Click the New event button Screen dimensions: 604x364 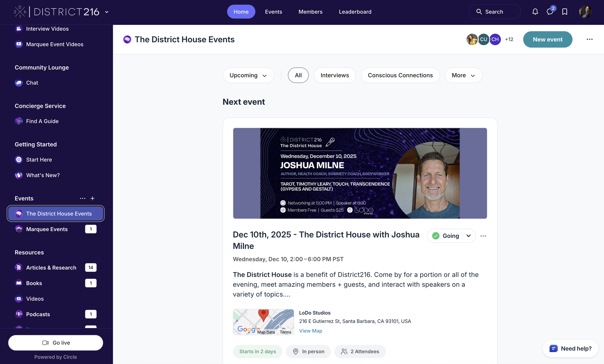pyautogui.click(x=547, y=39)
